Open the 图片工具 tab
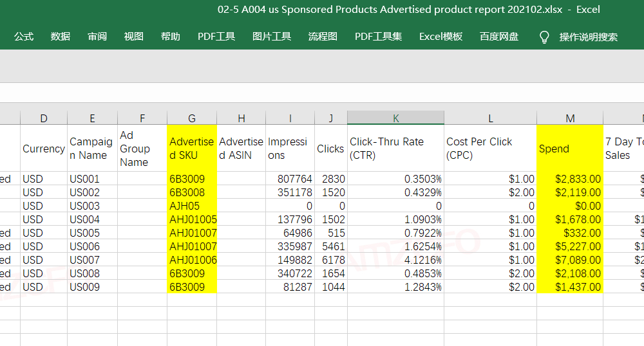Image resolution: width=644 pixels, height=346 pixels. point(272,37)
